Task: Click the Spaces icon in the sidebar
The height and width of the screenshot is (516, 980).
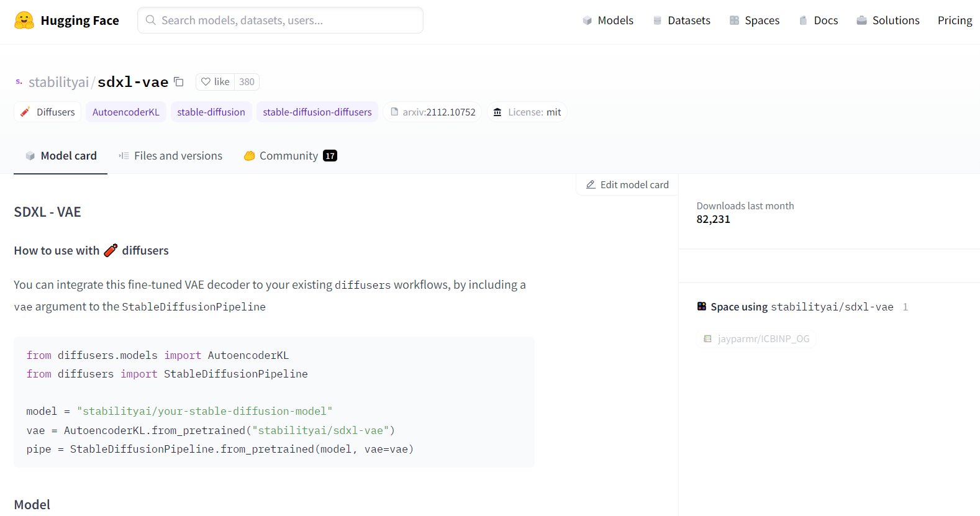Action: click(702, 307)
